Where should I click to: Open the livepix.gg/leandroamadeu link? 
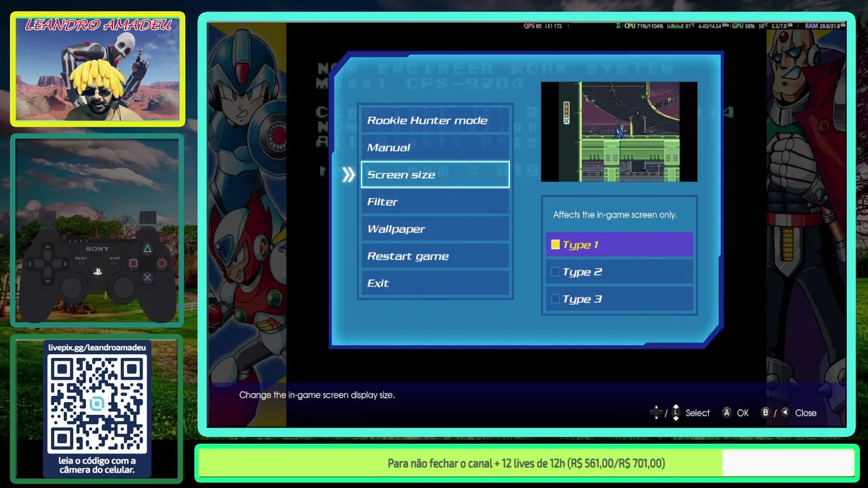pyautogui.click(x=97, y=347)
